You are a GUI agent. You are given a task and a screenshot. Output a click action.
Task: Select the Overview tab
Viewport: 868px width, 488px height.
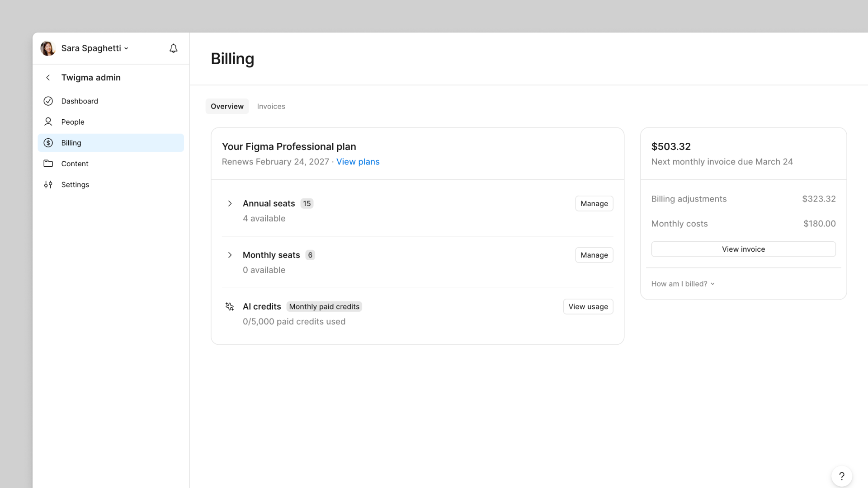pyautogui.click(x=227, y=106)
